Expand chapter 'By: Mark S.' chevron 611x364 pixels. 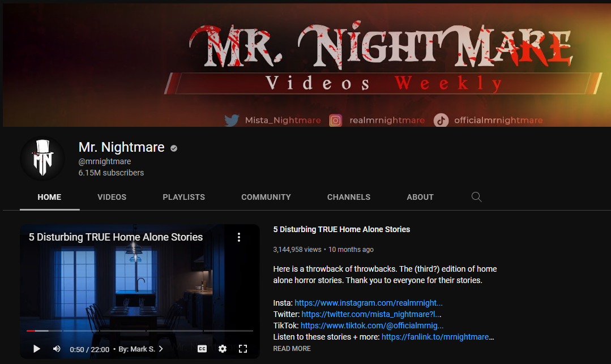point(161,349)
